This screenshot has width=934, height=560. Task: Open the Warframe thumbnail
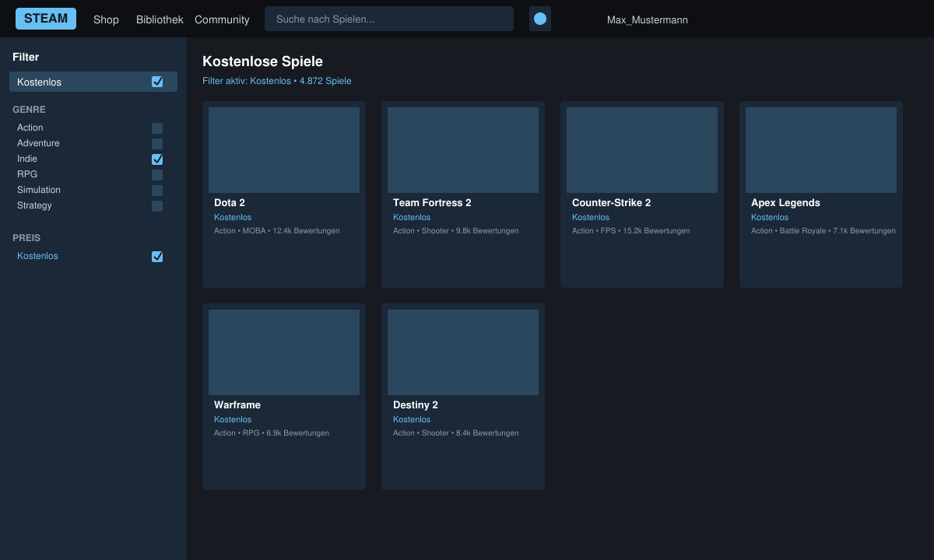(x=284, y=352)
